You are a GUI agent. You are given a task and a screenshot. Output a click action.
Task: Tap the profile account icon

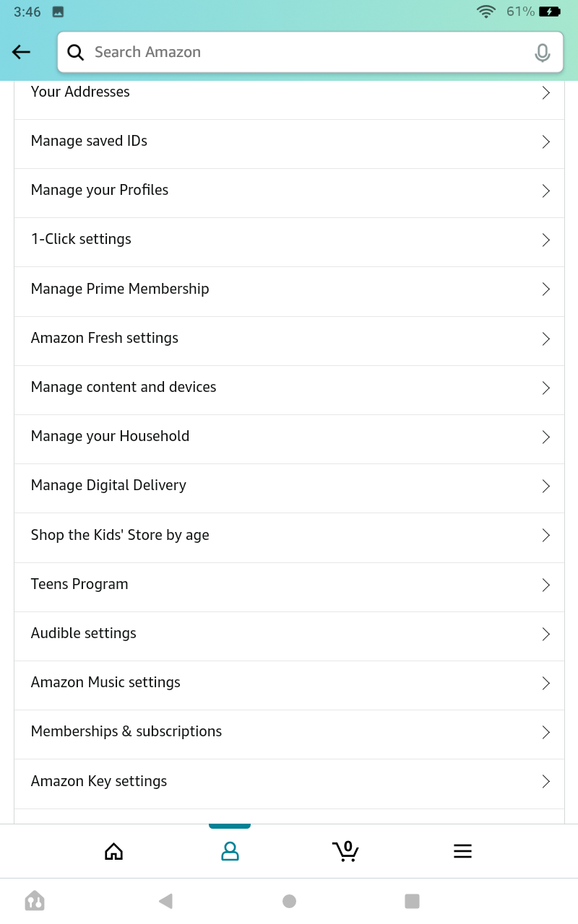tap(230, 852)
